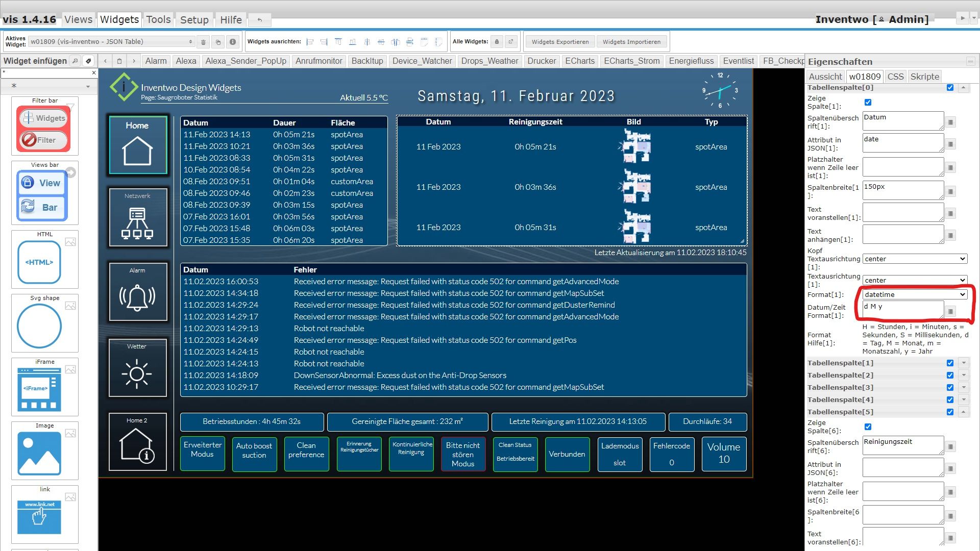
Task: Switch to the ECharts_Strom view tab
Action: 632,61
